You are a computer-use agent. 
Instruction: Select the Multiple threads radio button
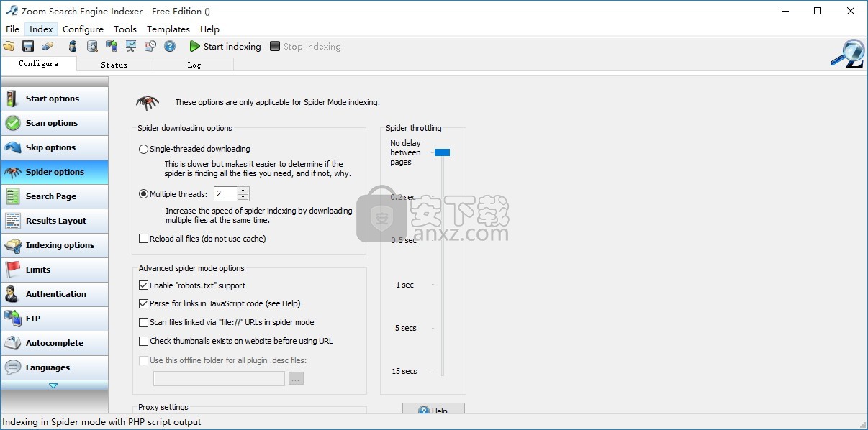[143, 193]
